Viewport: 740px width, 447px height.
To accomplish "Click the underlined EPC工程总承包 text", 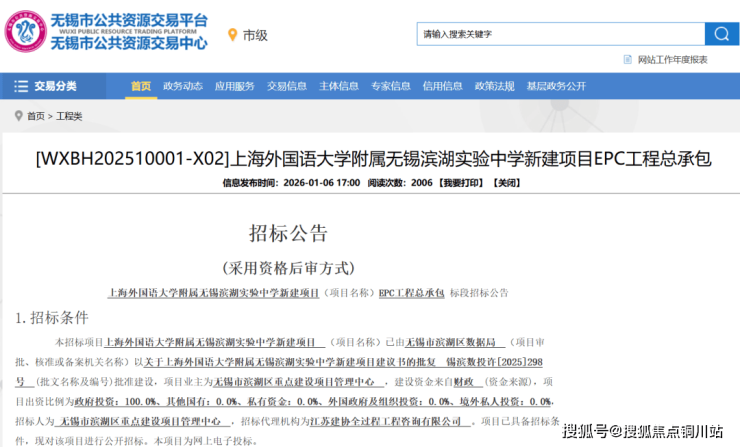I will tap(412, 293).
